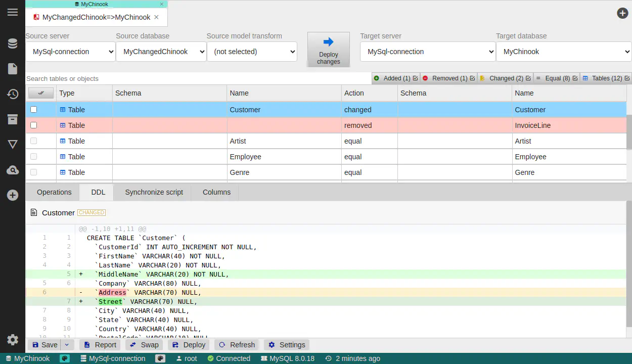Open database connections icon in sidebar
632x364 pixels.
(x=13, y=43)
